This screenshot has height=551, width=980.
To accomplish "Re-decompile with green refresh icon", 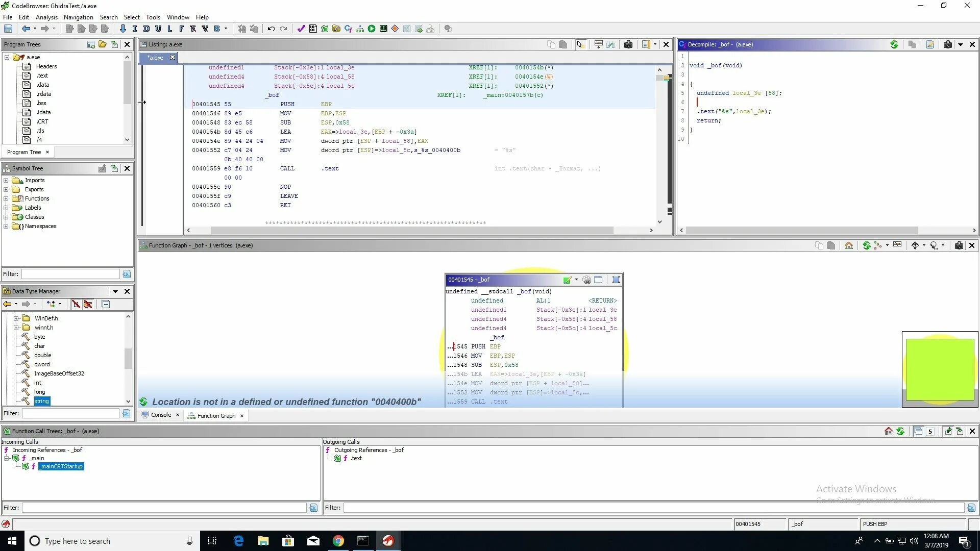I will click(x=894, y=44).
